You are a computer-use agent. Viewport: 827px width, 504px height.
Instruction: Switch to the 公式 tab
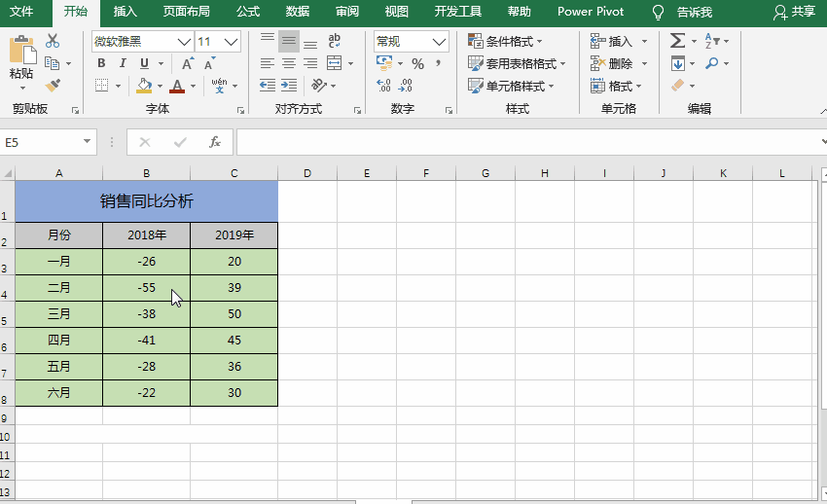tap(248, 12)
